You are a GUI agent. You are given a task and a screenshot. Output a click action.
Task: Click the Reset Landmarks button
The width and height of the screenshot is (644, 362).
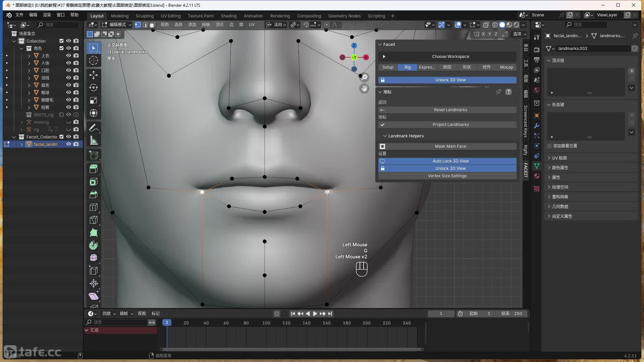[447, 110]
